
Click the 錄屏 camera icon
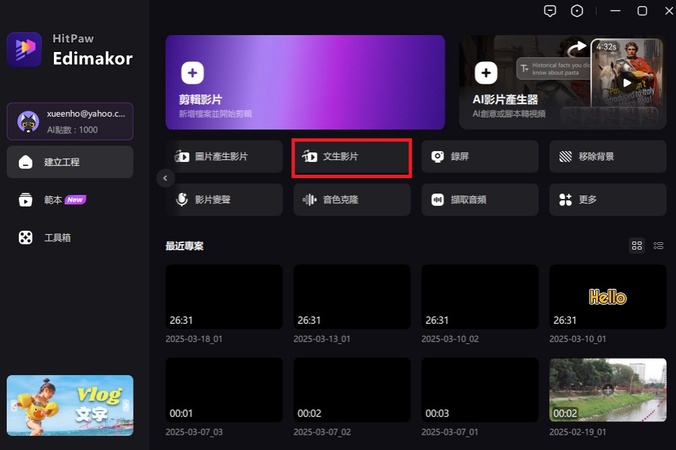tap(438, 156)
